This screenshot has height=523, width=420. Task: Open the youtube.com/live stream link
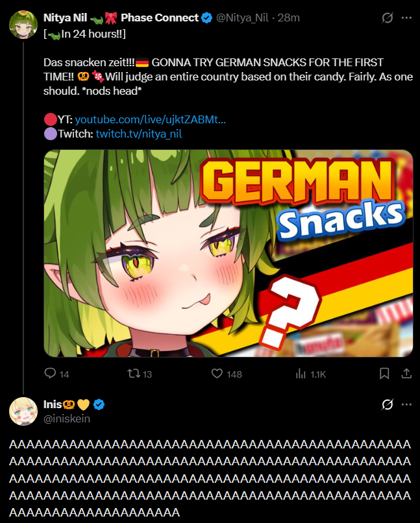[x=151, y=119]
